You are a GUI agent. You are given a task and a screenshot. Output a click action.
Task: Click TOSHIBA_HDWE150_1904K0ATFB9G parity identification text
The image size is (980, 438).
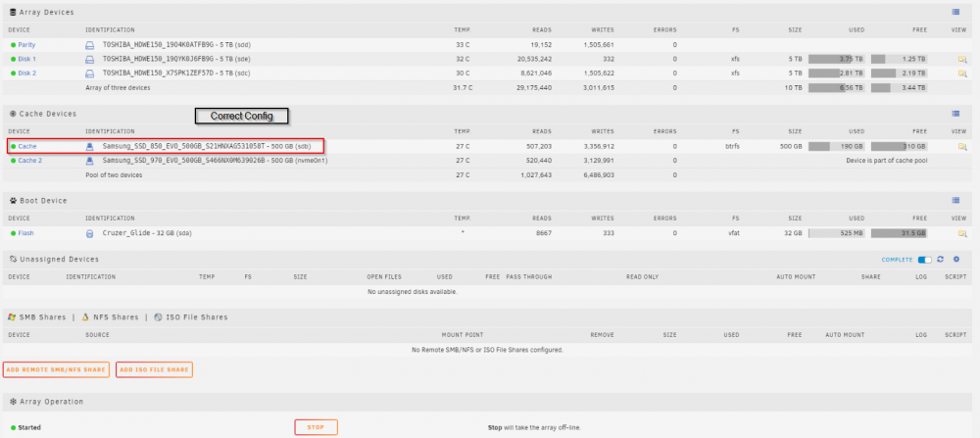[176, 45]
